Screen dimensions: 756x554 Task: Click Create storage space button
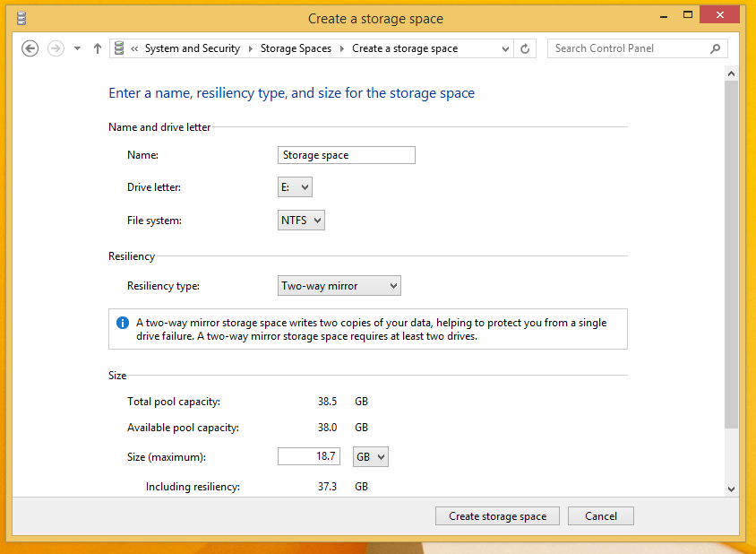coord(497,515)
